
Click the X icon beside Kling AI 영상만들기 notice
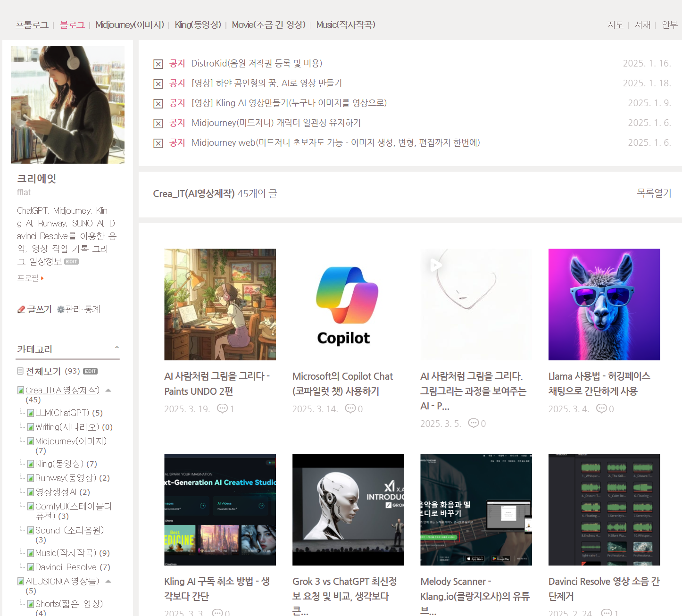tap(158, 104)
